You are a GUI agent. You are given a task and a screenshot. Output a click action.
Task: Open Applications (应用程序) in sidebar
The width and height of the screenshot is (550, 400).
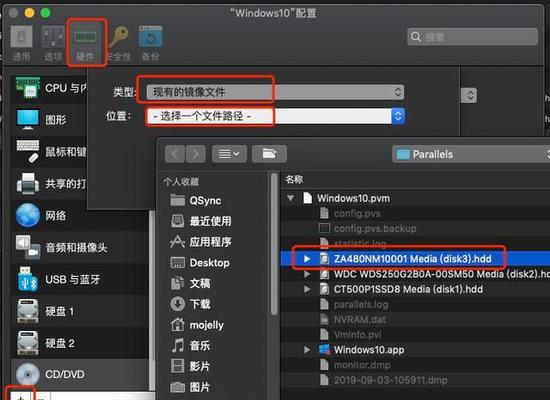click(201, 242)
